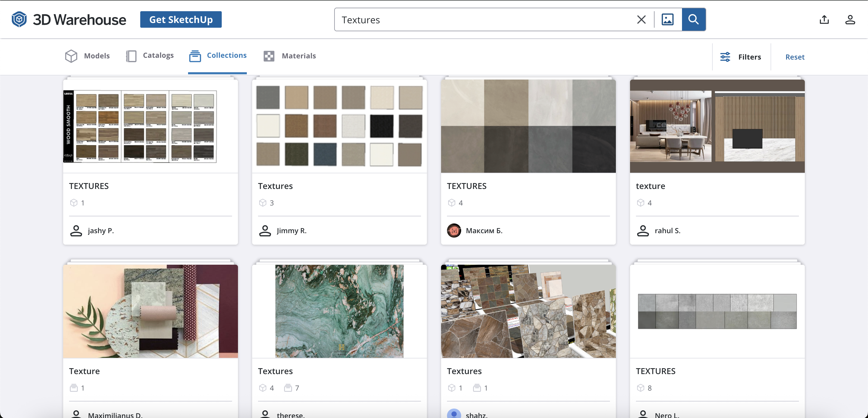This screenshot has height=418, width=868.
Task: Click the Reset filters link
Action: [x=794, y=57]
